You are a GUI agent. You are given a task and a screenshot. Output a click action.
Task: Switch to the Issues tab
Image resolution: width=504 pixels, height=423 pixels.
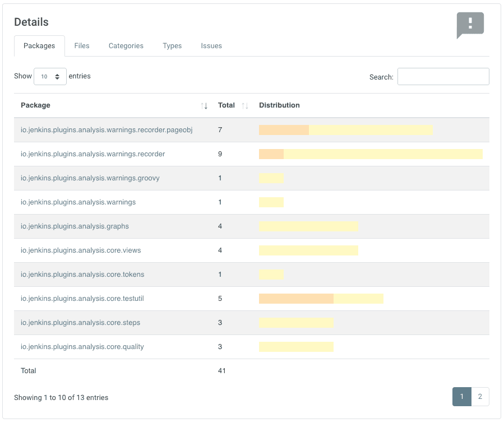coord(211,45)
